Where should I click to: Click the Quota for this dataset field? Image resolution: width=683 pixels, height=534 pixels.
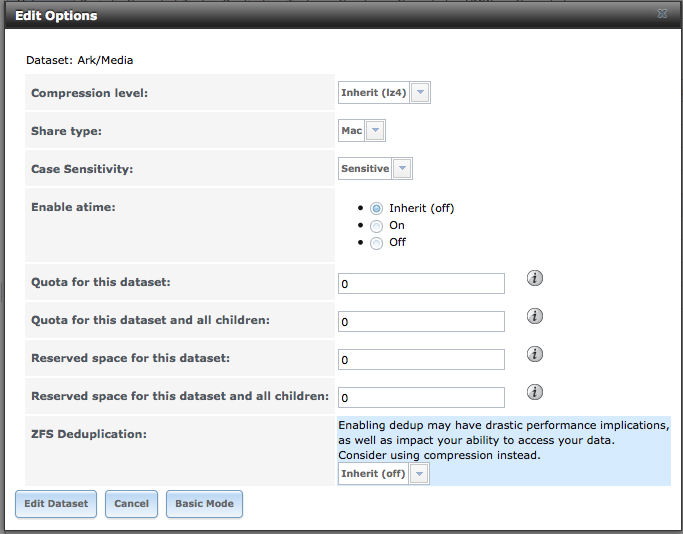point(421,284)
